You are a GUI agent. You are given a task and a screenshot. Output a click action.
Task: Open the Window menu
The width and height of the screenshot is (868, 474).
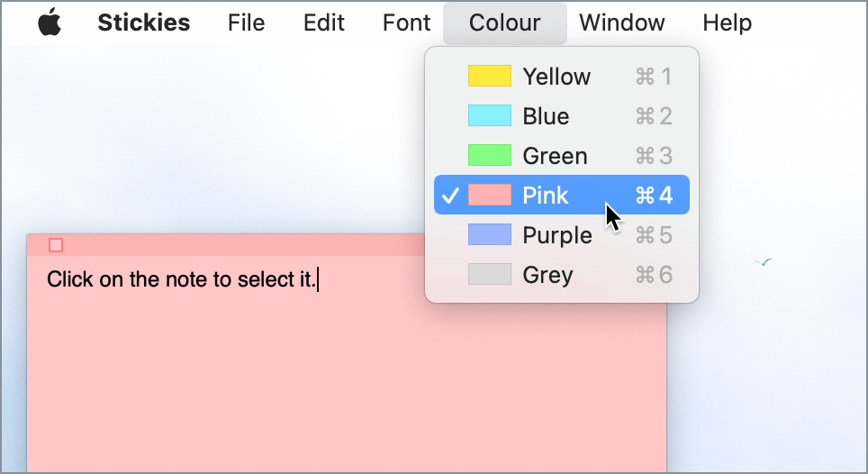(x=621, y=23)
